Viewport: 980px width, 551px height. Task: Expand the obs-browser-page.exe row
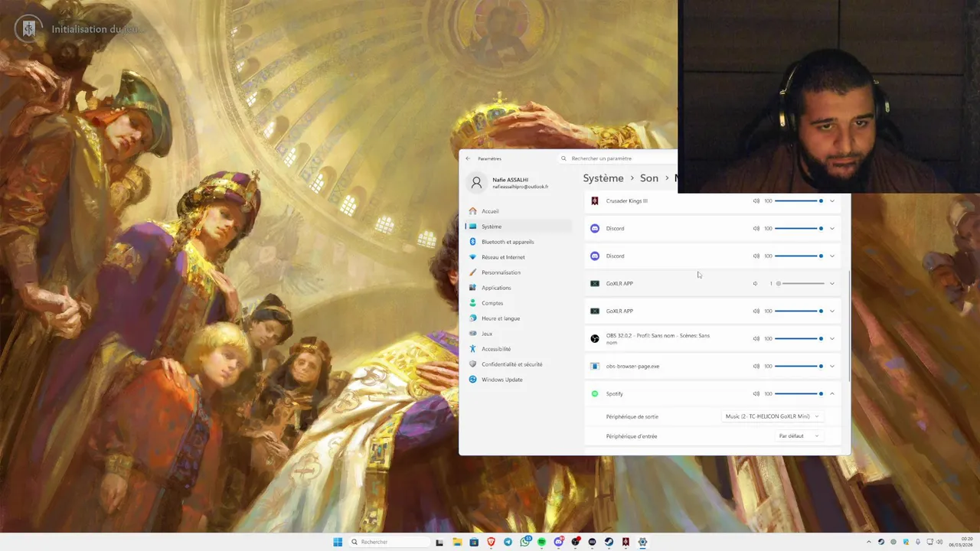pos(832,367)
